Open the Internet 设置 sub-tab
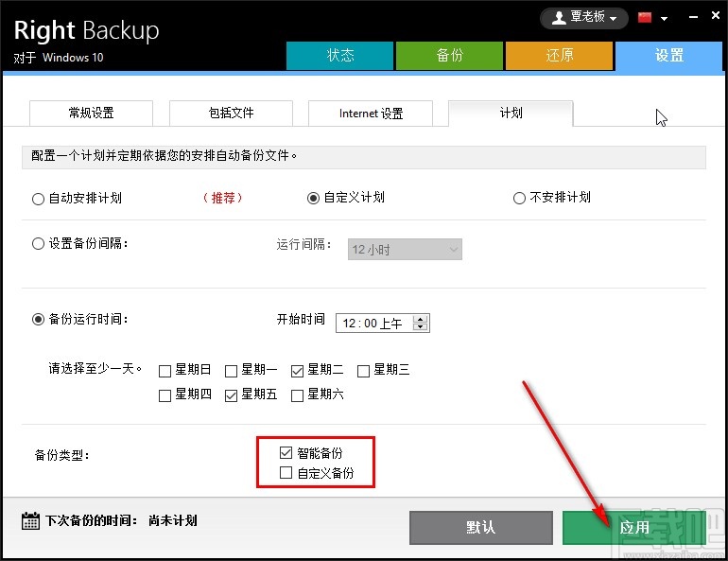Screen dimensions: 728x561 371,114
